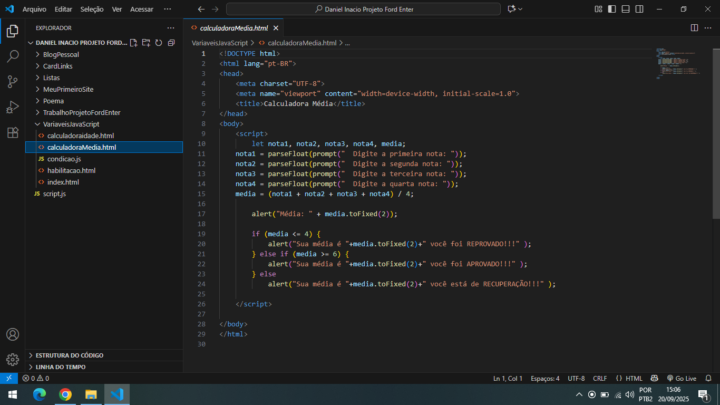The width and height of the screenshot is (720, 405).
Task: Open condicao.js in the file tree
Action: (64, 159)
